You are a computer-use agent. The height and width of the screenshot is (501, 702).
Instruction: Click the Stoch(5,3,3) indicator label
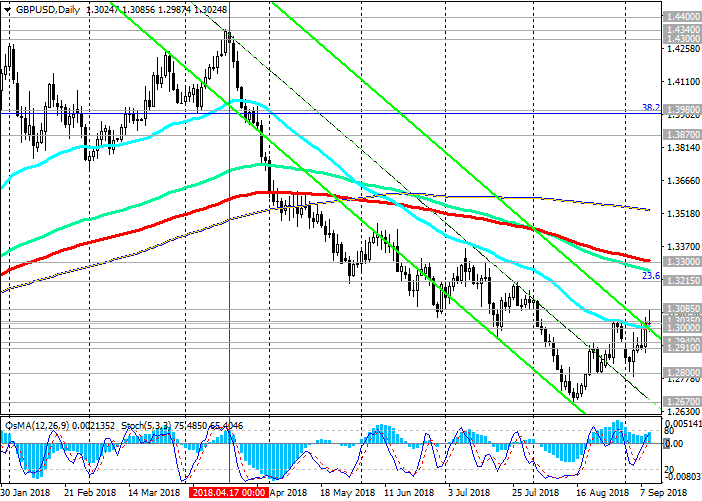(x=148, y=423)
